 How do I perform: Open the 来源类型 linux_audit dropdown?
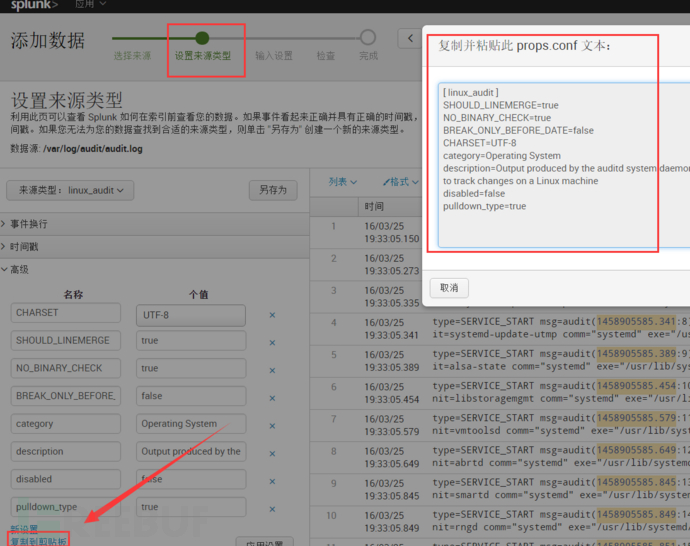70,190
